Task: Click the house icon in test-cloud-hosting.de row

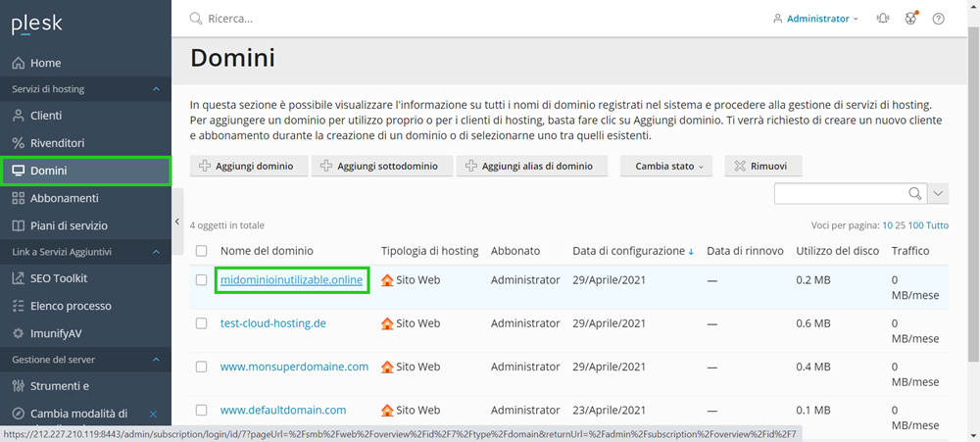Action: coord(387,323)
